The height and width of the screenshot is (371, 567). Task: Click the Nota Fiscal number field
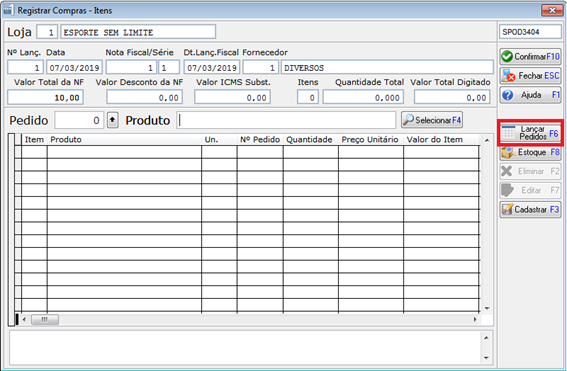131,68
